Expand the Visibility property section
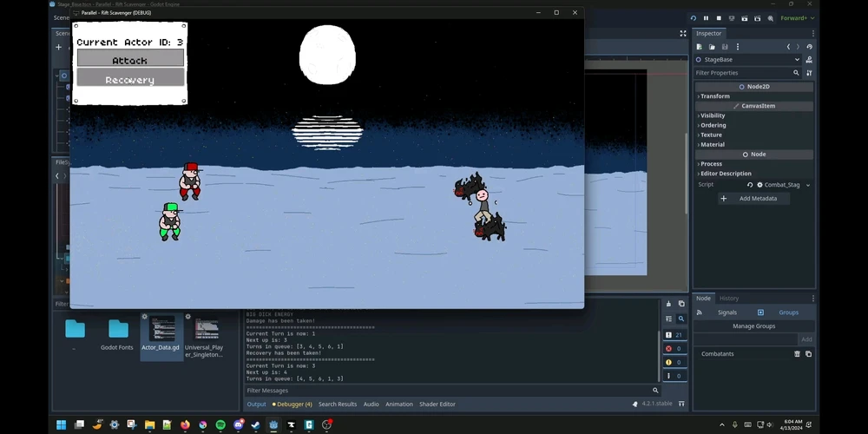 click(713, 115)
